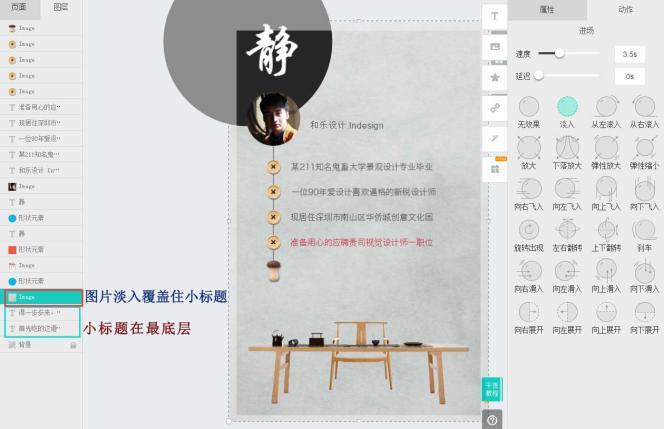Select the 现居住深圳市… text layer

(41, 123)
